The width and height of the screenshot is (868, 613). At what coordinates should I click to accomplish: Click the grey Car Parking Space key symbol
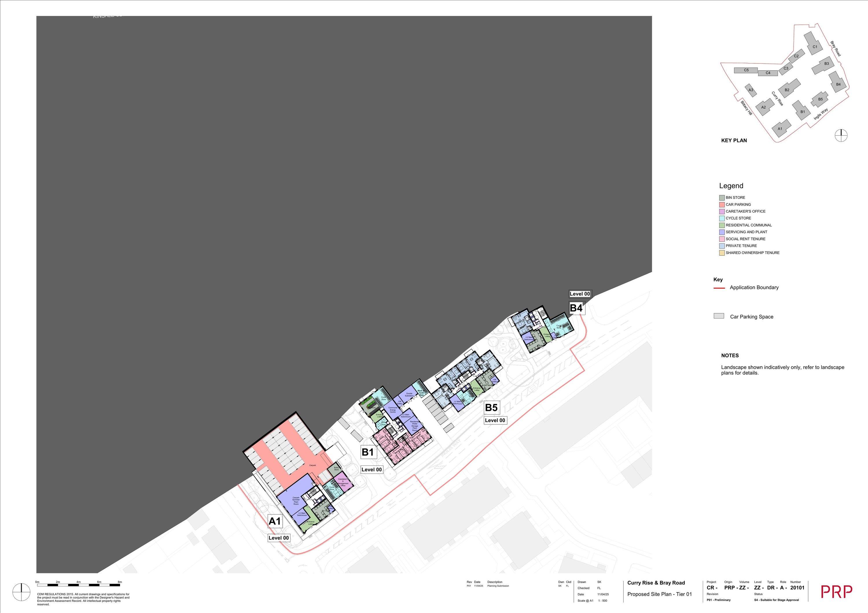click(x=719, y=316)
